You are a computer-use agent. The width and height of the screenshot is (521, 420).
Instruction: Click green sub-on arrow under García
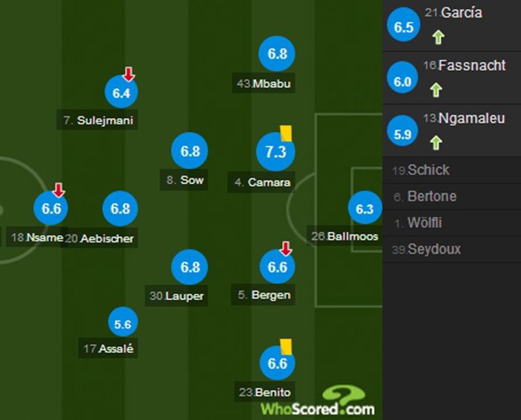(x=439, y=37)
